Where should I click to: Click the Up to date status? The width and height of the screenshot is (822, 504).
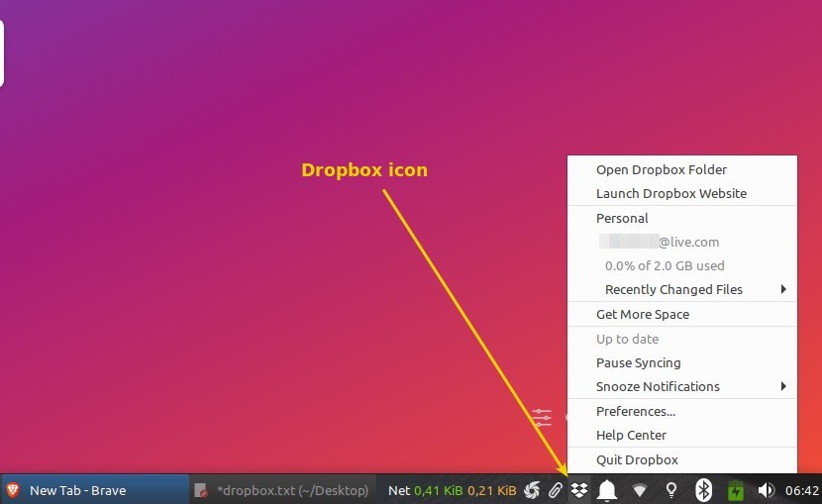pyautogui.click(x=627, y=339)
